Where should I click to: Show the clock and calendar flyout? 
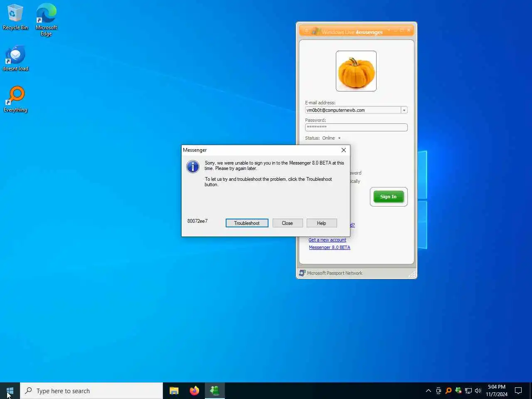tap(497, 391)
